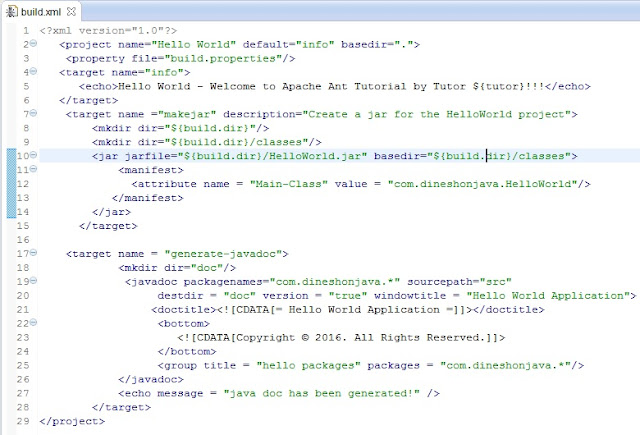Screen dimensions: 640x435
Task: Click mkdir dir="${build.dir}" on line 8
Action: point(180,128)
